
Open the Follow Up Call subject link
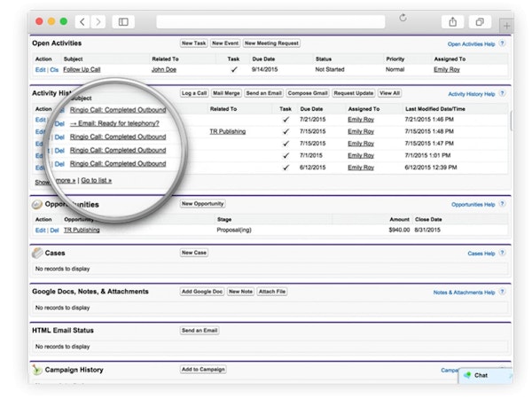[x=82, y=69]
